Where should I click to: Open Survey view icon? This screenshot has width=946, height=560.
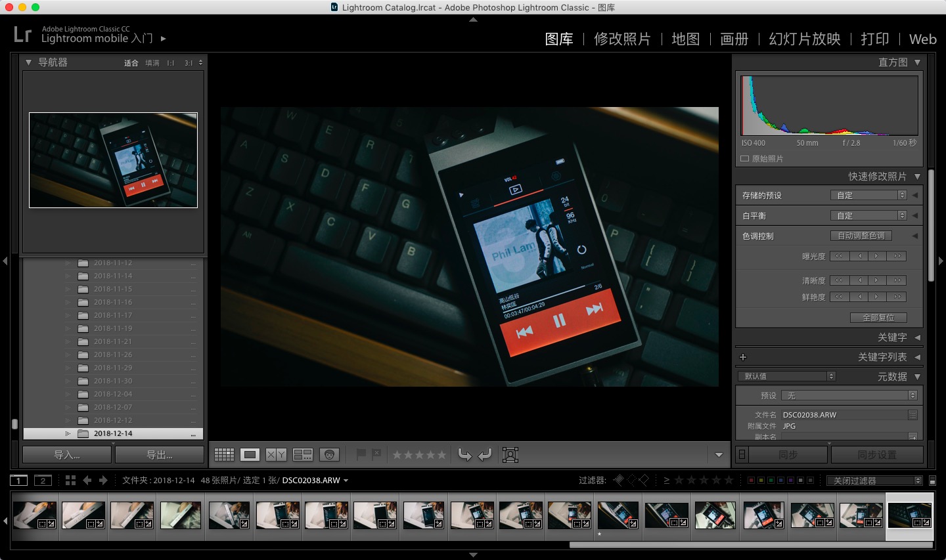[x=303, y=454]
